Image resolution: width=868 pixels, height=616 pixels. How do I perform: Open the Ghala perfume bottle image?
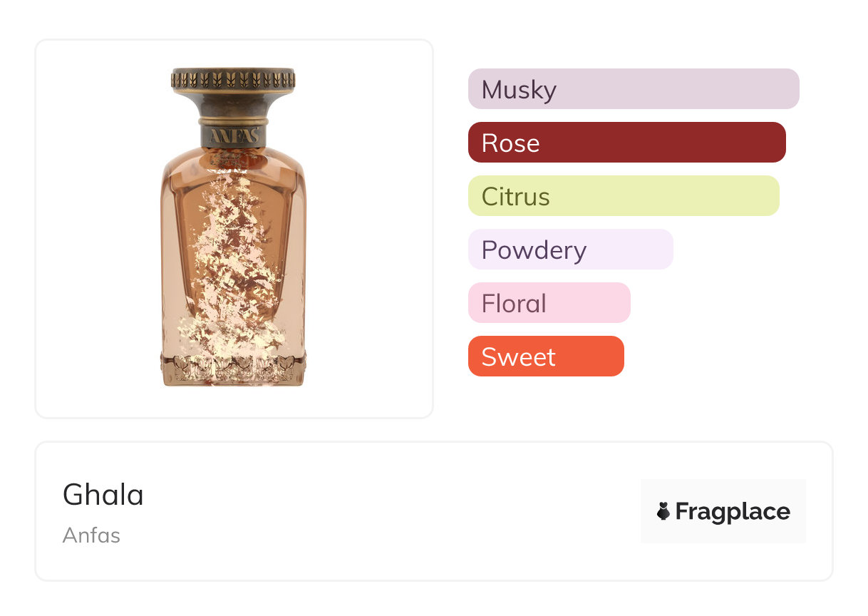(x=233, y=228)
